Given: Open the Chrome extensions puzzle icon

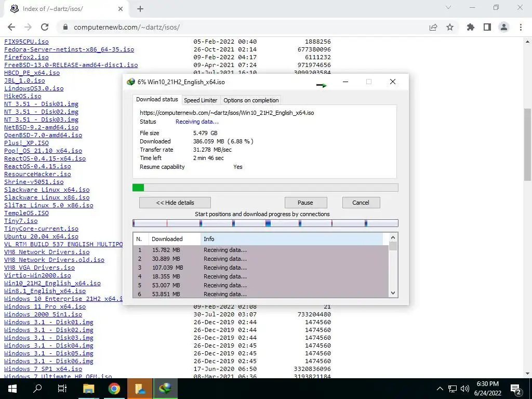Looking at the screenshot, I should point(471,27).
